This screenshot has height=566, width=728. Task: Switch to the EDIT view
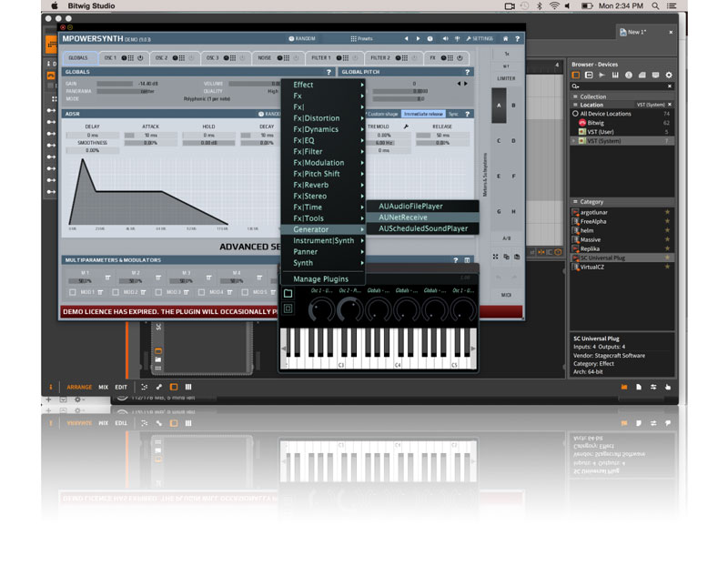coord(121,388)
